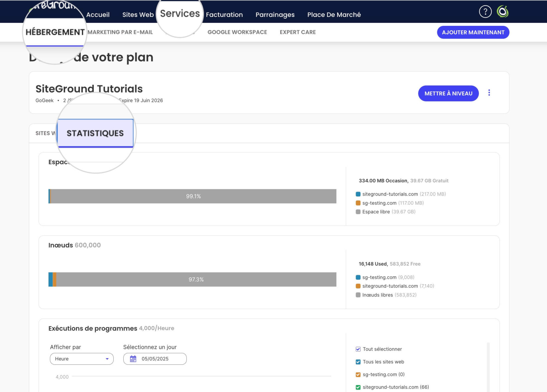This screenshot has width=547, height=392.
Task: Open the SiteGround account logo icon
Action: pyautogui.click(x=502, y=12)
